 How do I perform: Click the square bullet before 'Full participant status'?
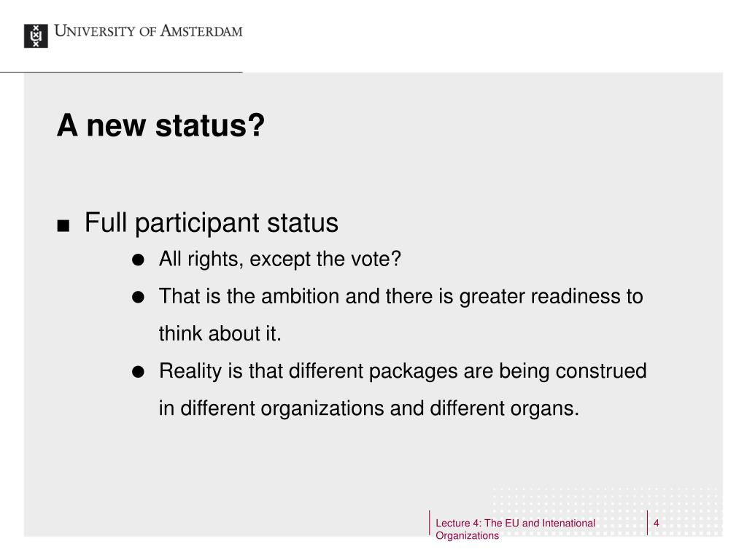point(63,225)
